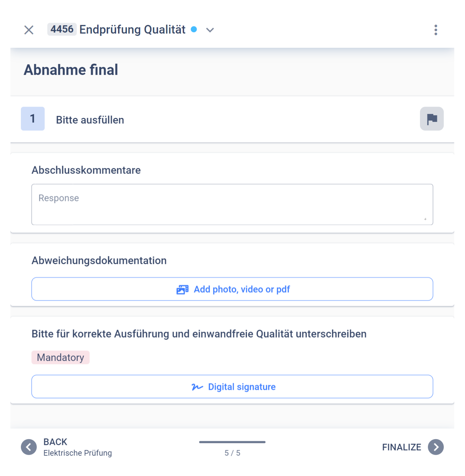This screenshot has width=465, height=476.
Task: Click the blue status dot indicator
Action: pos(194,29)
